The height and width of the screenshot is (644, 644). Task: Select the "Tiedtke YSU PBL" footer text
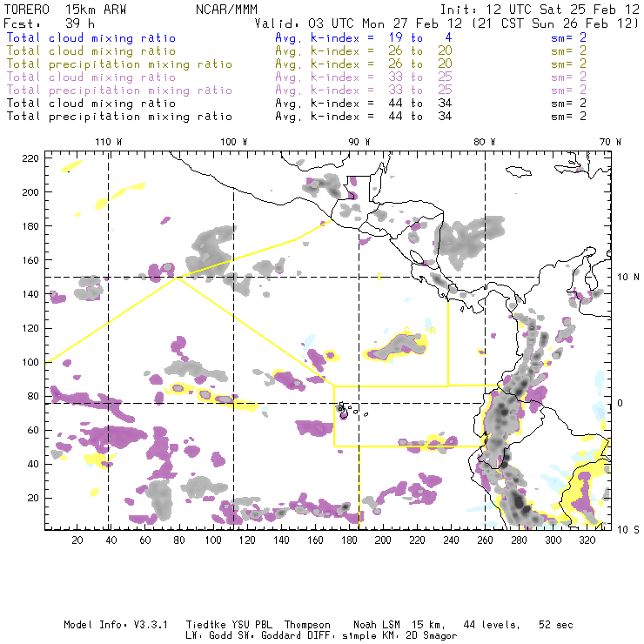click(x=229, y=625)
